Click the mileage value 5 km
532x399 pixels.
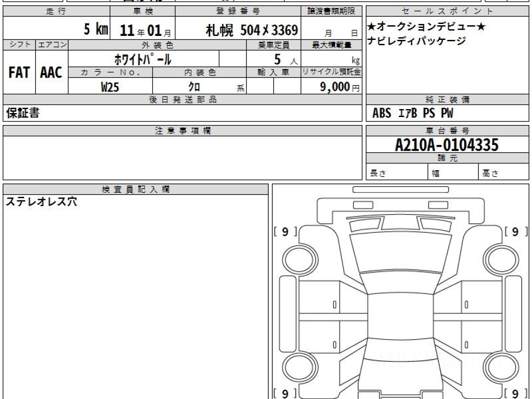96,30
